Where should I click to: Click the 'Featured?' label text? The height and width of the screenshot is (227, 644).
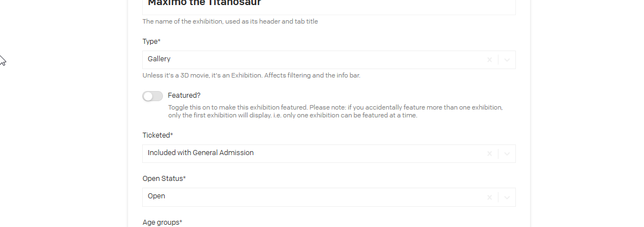[184, 96]
